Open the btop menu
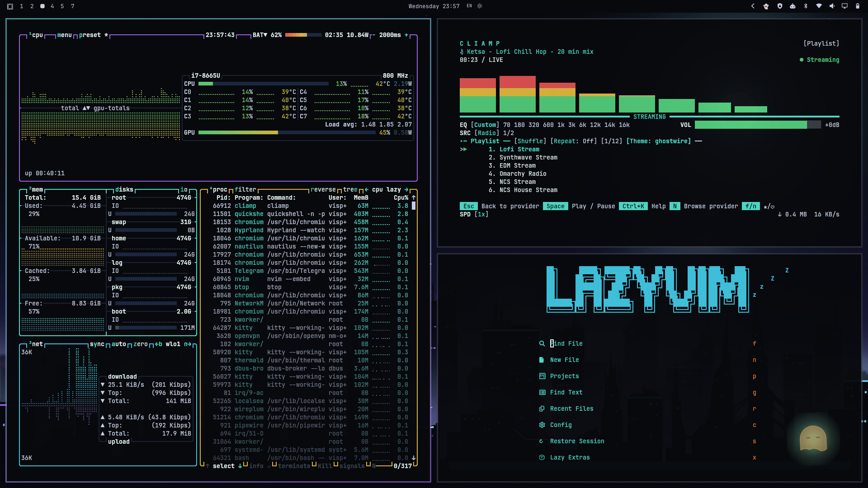The image size is (868, 488). tap(64, 35)
